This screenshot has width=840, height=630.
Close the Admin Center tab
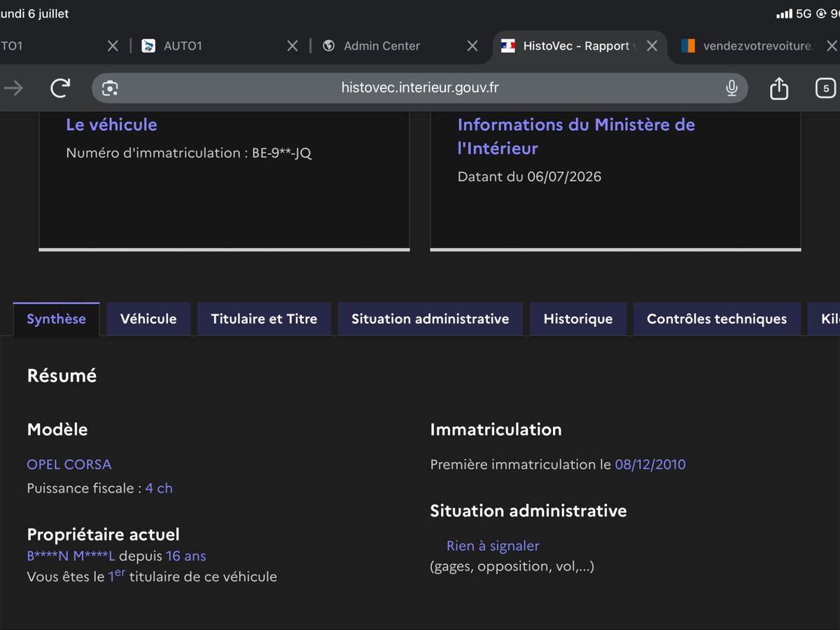tap(472, 45)
